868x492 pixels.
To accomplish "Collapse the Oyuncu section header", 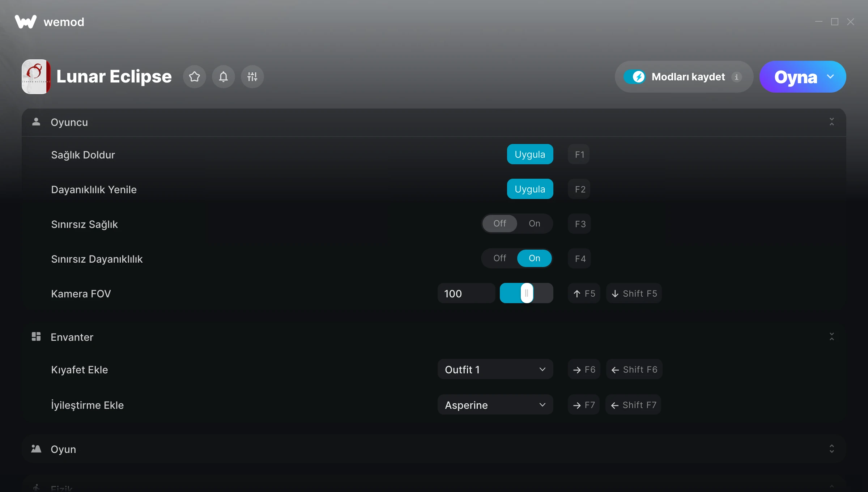I will tap(831, 122).
